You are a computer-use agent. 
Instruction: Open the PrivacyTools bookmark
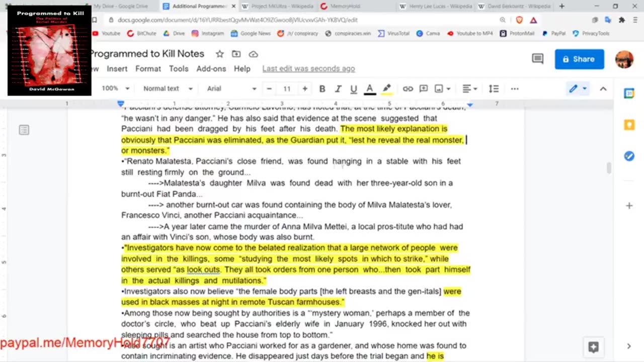coord(591,33)
